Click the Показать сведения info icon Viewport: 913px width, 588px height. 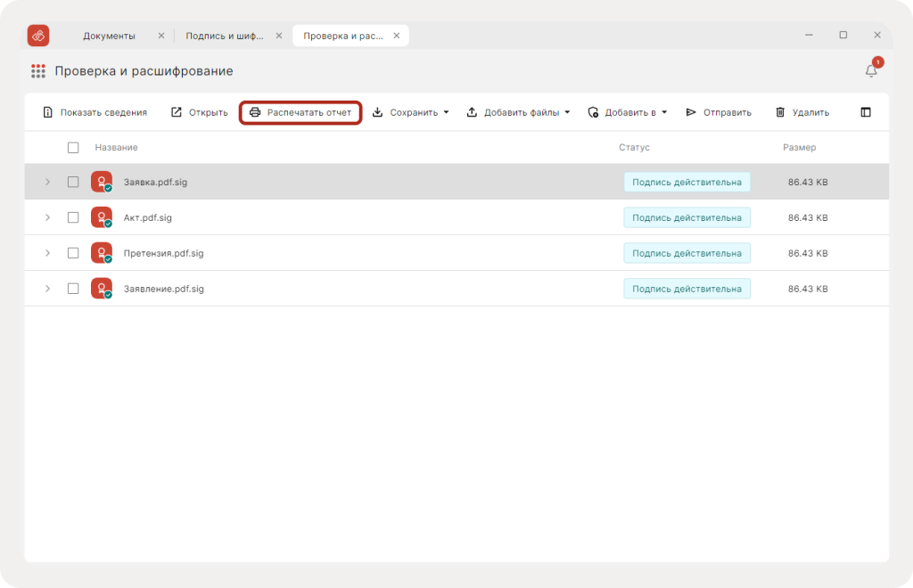coord(48,112)
